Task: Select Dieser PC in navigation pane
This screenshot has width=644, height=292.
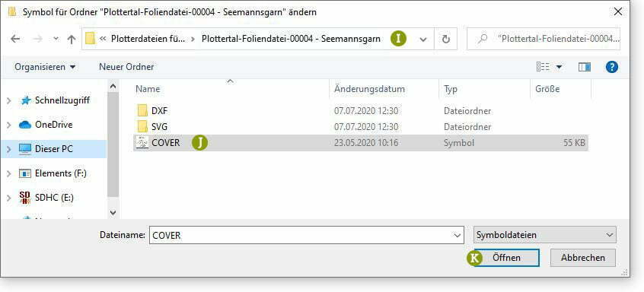Action: pyautogui.click(x=54, y=149)
